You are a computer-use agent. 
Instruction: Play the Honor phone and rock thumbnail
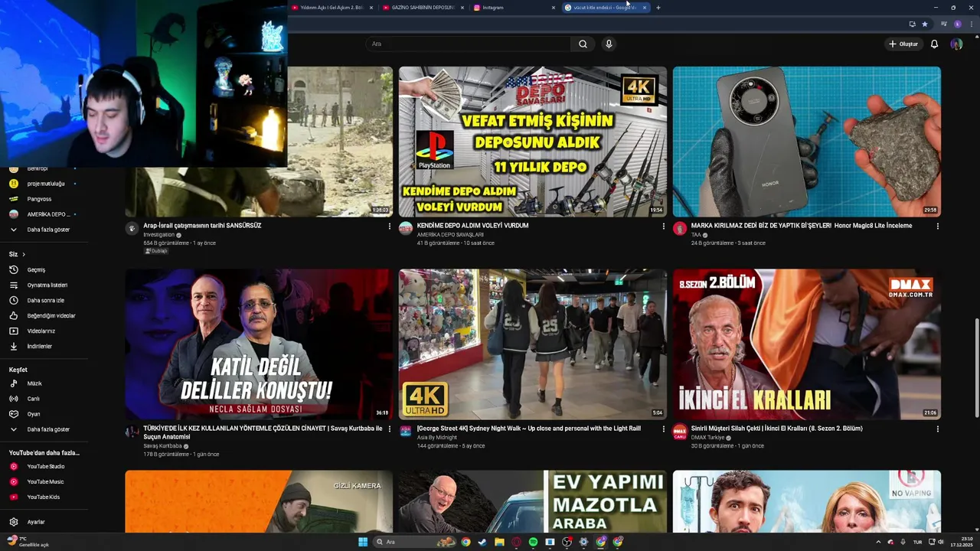tap(806, 142)
